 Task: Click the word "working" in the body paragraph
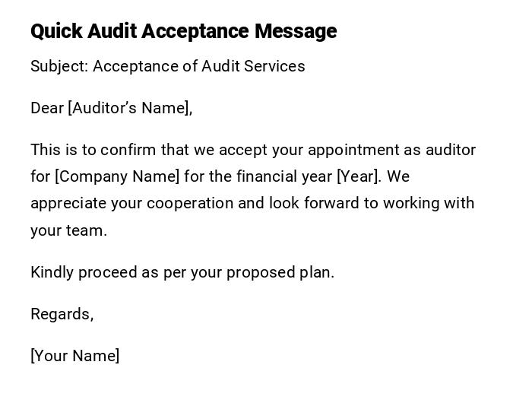click(411, 203)
